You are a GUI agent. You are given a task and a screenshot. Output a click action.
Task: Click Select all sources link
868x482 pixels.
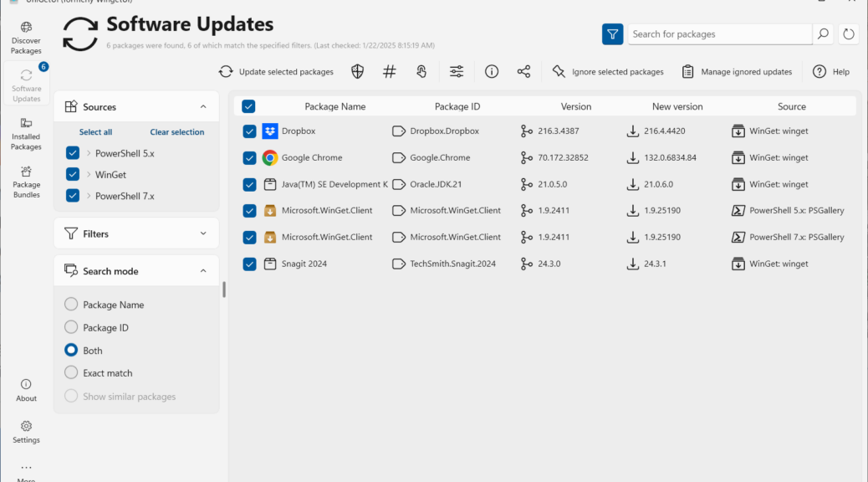tap(96, 132)
